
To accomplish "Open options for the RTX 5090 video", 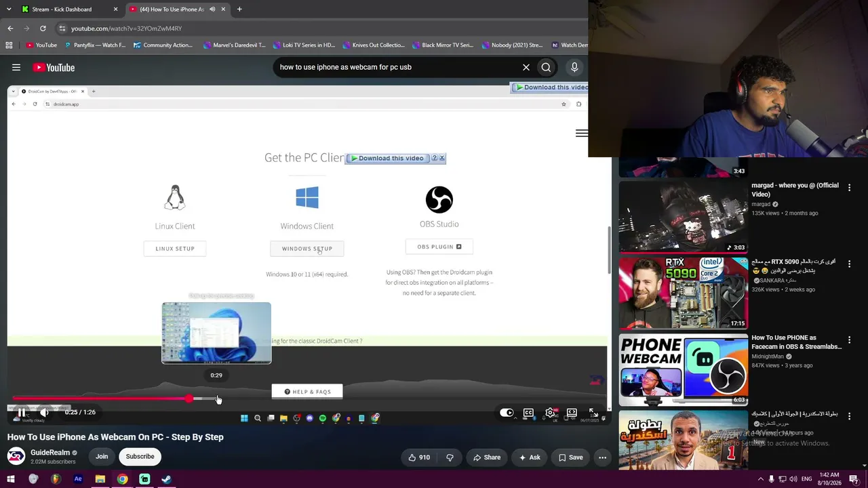I will click(849, 264).
